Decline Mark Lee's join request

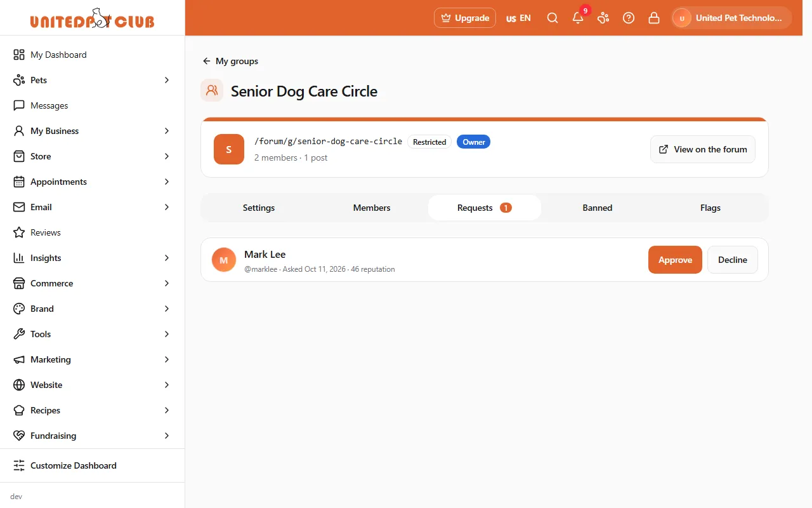coord(733,260)
